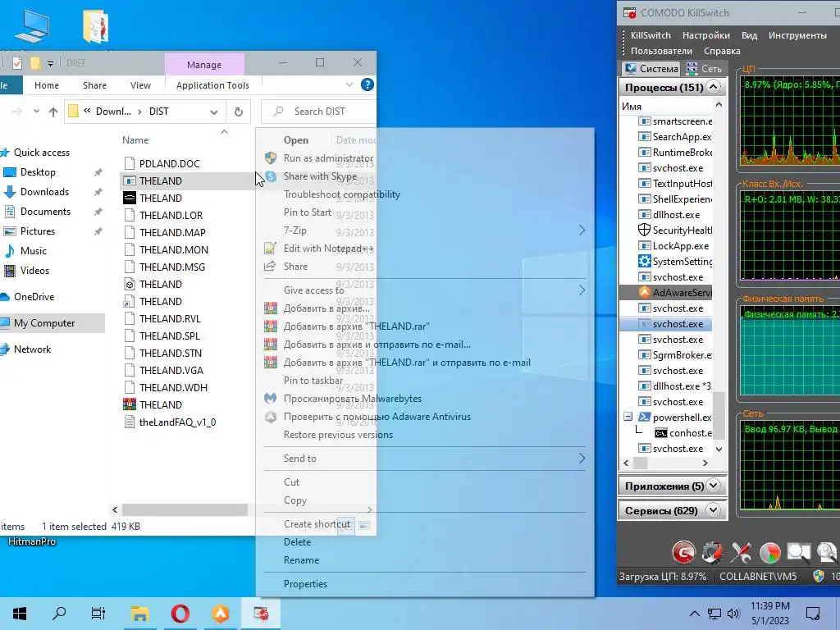Open the Настройки menu in KillSwitch
Viewport: 840px width, 630px height.
point(705,35)
